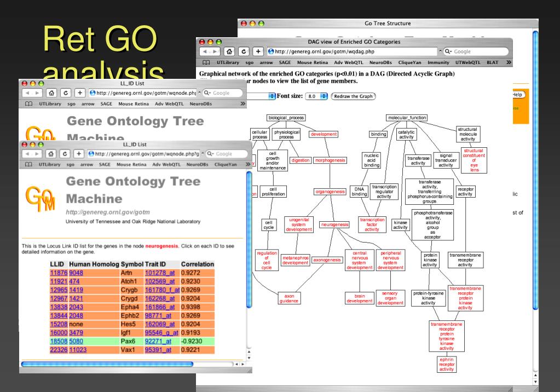The width and height of the screenshot is (560, 392).
Task: Click the axon guidance node
Action: pyautogui.click(x=289, y=298)
